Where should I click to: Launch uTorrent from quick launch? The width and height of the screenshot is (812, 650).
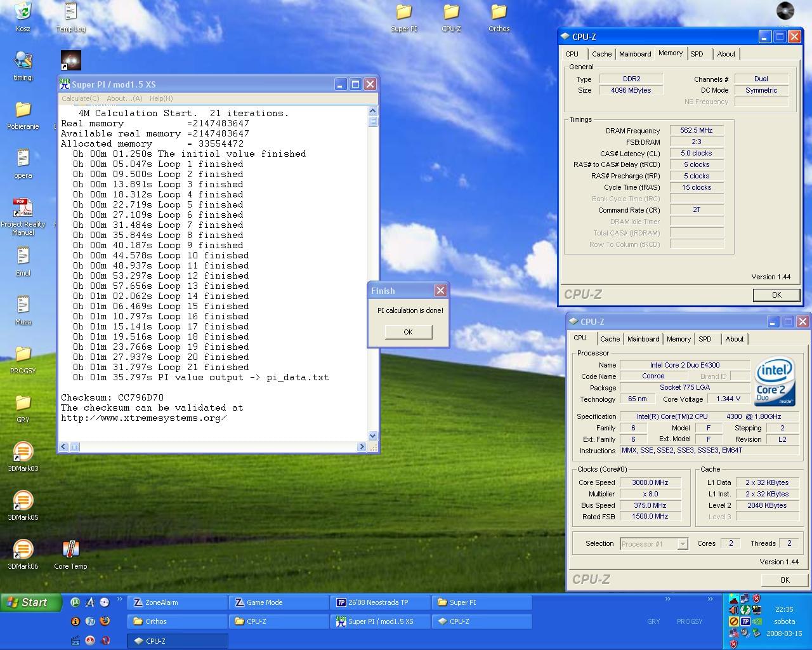click(x=75, y=602)
